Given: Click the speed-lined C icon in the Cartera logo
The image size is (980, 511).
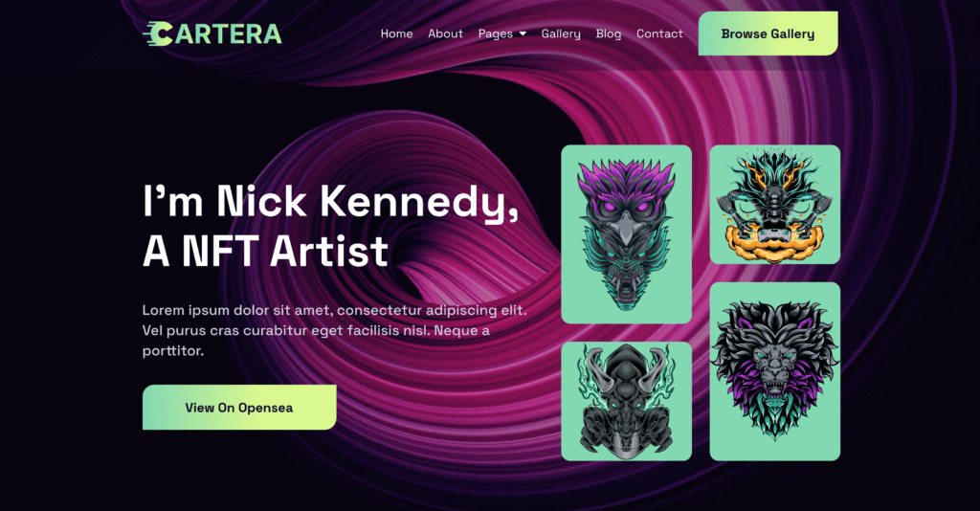Looking at the screenshot, I should tap(158, 33).
